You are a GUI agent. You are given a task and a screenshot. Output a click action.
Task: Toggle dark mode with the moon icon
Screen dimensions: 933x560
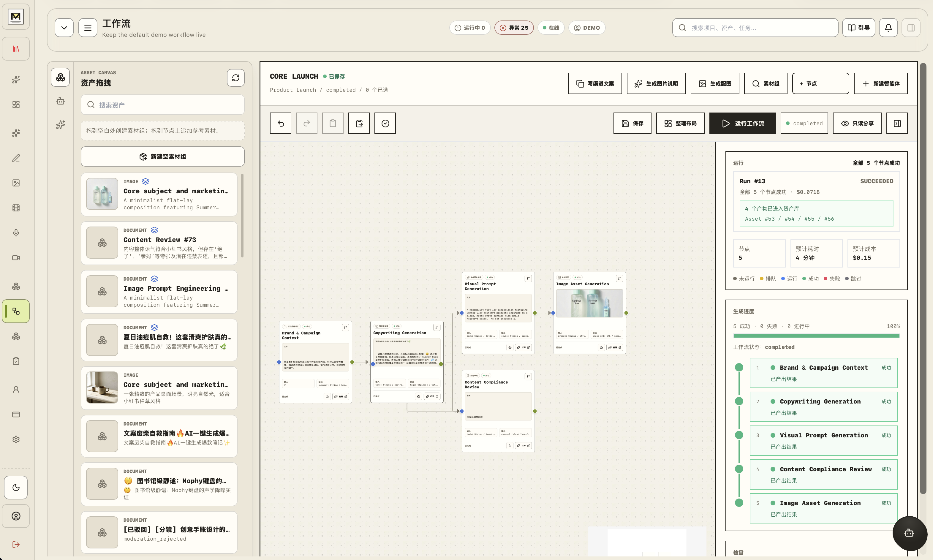click(x=16, y=488)
